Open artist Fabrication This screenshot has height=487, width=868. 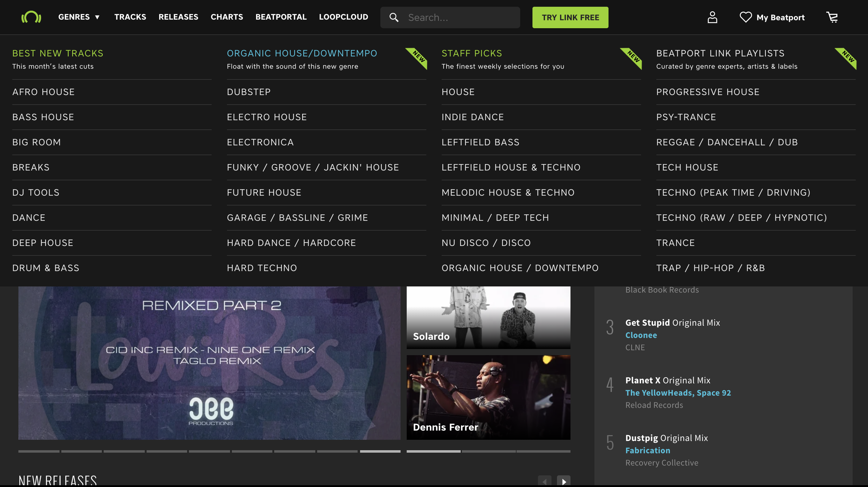648,451
